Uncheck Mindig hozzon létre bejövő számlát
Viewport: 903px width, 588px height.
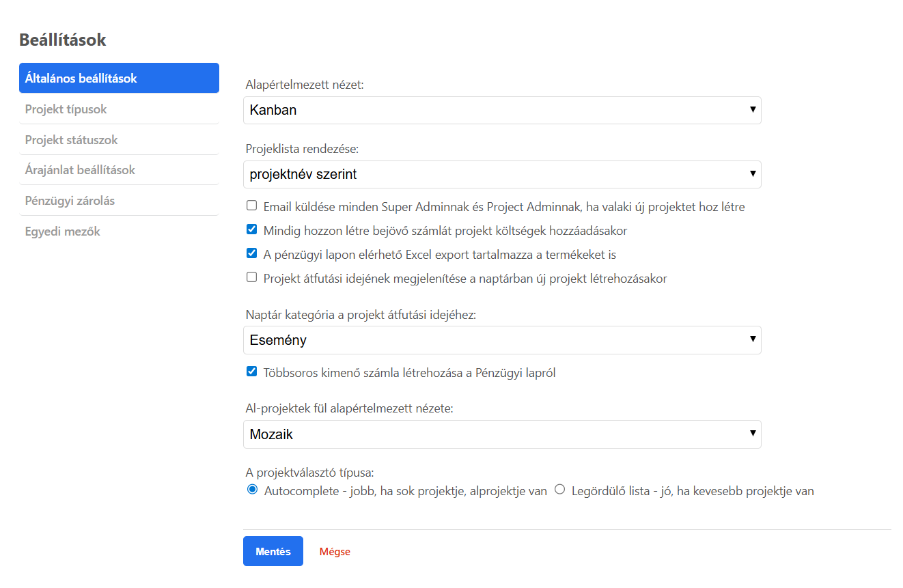[x=252, y=229]
